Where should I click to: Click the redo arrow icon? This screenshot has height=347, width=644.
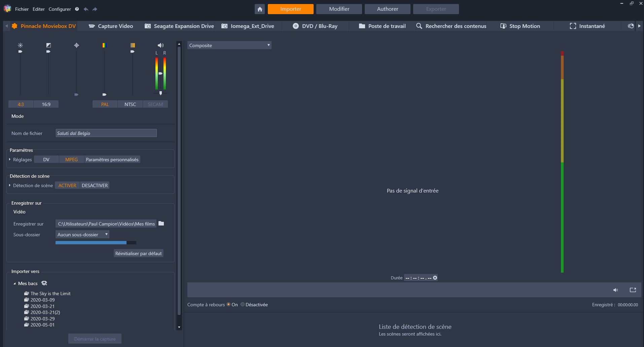pyautogui.click(x=95, y=9)
